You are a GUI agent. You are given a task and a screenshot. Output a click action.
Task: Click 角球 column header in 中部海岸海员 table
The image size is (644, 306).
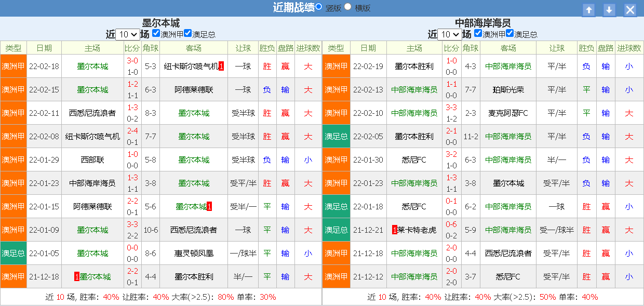[471, 48]
